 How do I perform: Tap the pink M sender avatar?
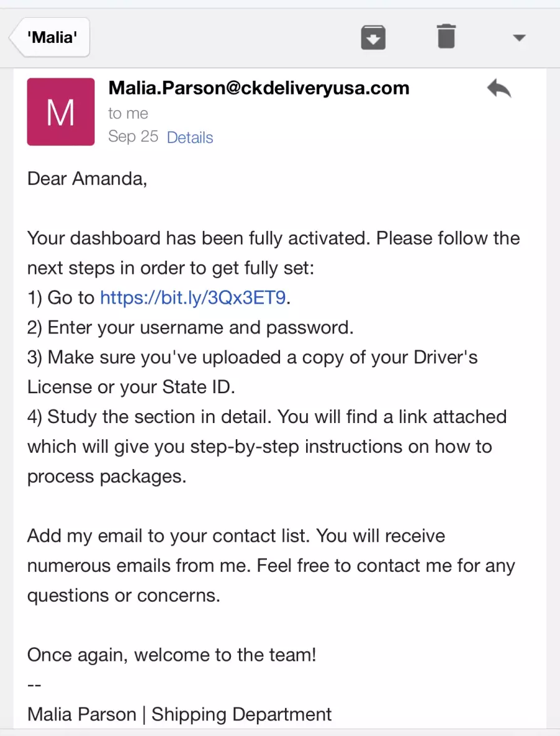click(x=60, y=112)
